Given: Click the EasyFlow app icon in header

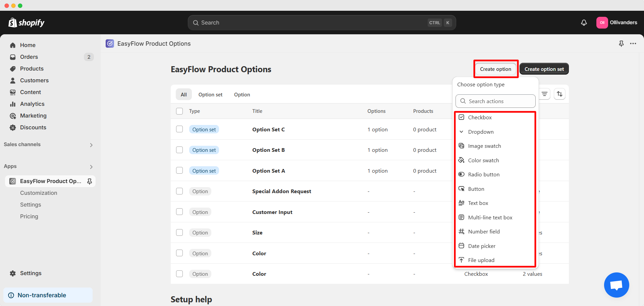Looking at the screenshot, I should click(x=110, y=43).
